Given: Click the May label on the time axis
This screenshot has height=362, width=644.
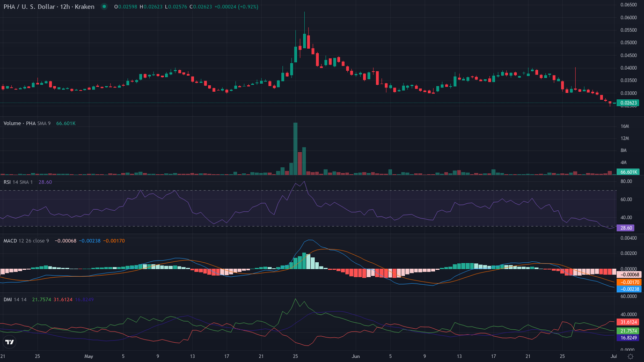Looking at the screenshot, I should (89, 356).
